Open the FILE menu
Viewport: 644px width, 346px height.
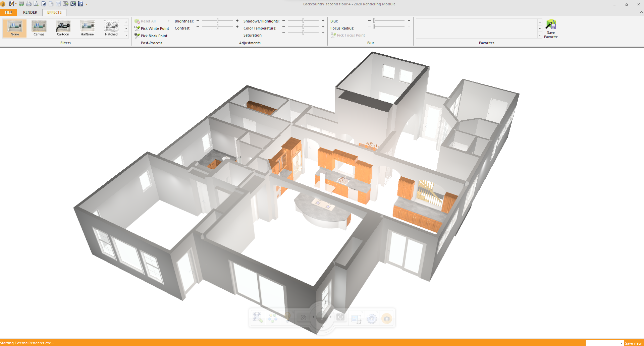pos(8,12)
